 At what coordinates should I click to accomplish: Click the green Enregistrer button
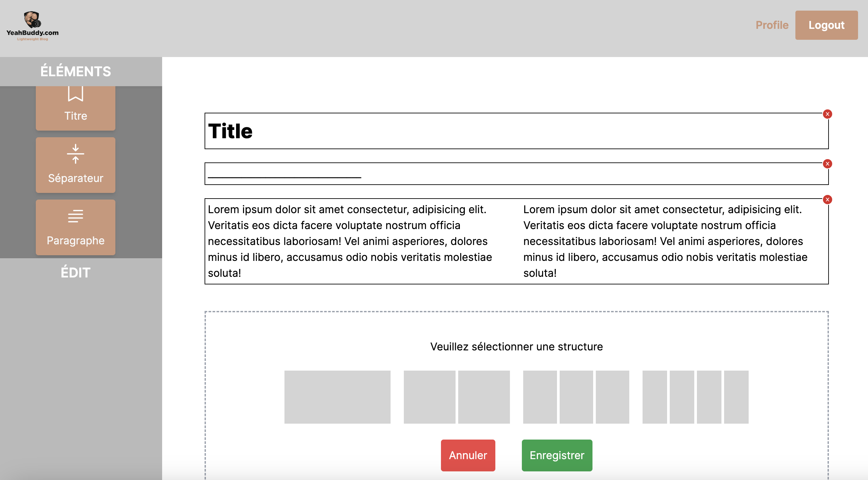tap(557, 455)
